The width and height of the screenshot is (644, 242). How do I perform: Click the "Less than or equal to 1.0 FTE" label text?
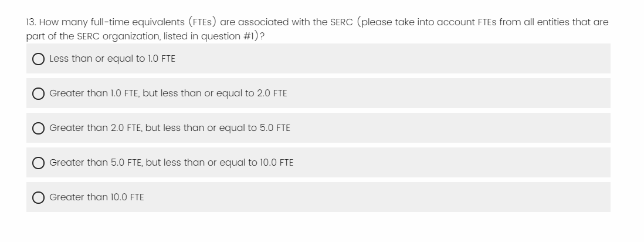(112, 59)
